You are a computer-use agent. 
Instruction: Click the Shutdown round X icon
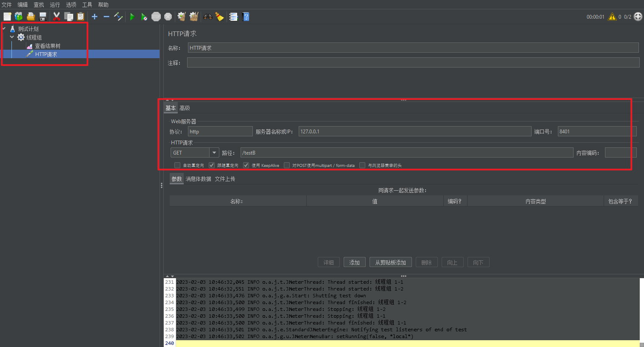pos(168,17)
